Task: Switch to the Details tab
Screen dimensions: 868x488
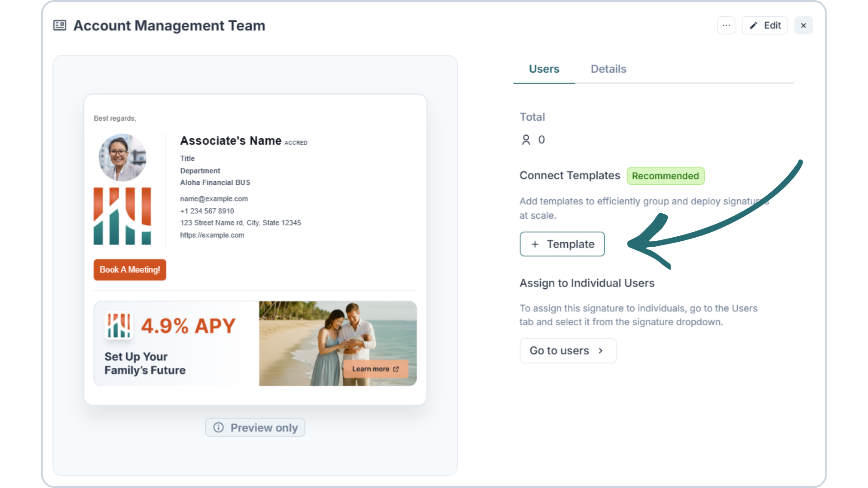Action: 608,69
